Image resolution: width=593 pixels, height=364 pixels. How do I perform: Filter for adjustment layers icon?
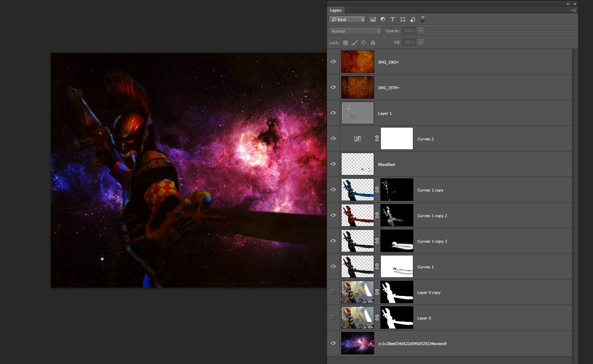(x=383, y=19)
